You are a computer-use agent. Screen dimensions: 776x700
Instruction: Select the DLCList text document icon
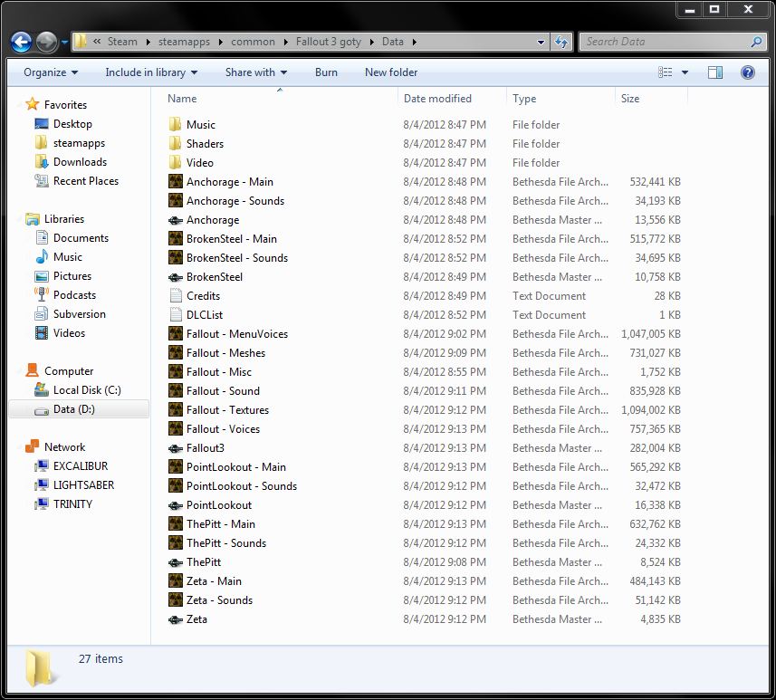pos(175,315)
